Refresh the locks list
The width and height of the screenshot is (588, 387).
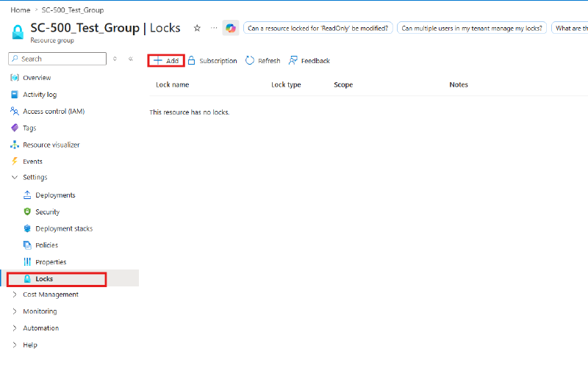pos(263,61)
